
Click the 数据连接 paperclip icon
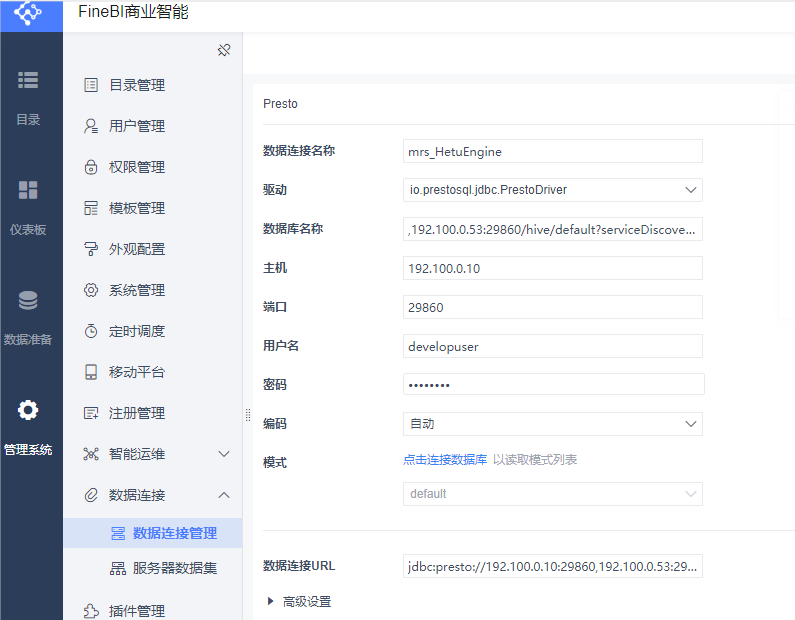point(91,495)
